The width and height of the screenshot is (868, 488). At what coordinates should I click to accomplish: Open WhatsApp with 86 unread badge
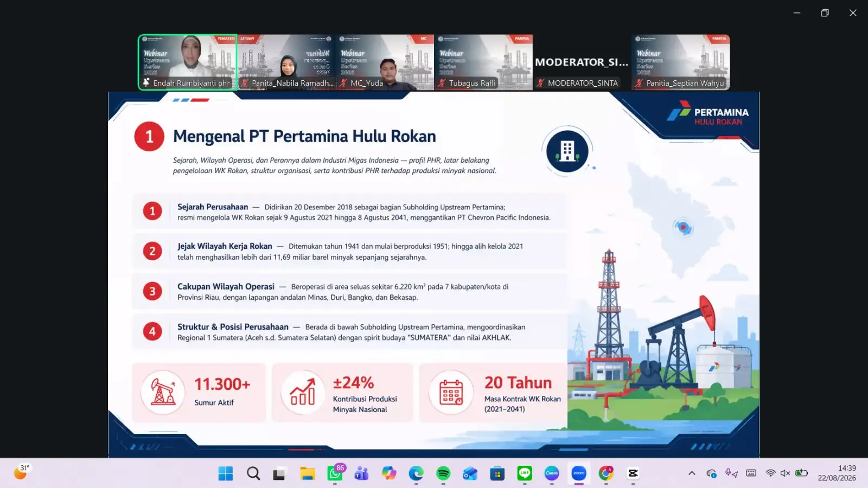(x=335, y=473)
